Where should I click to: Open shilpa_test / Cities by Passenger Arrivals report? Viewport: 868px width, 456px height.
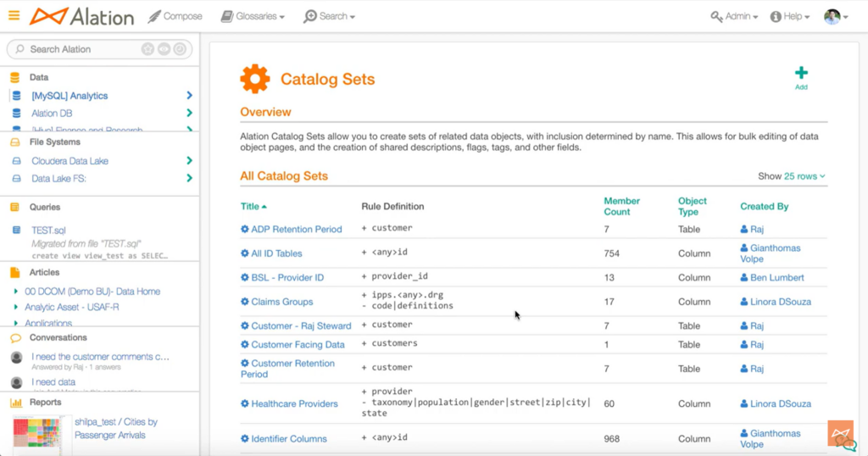pos(116,428)
